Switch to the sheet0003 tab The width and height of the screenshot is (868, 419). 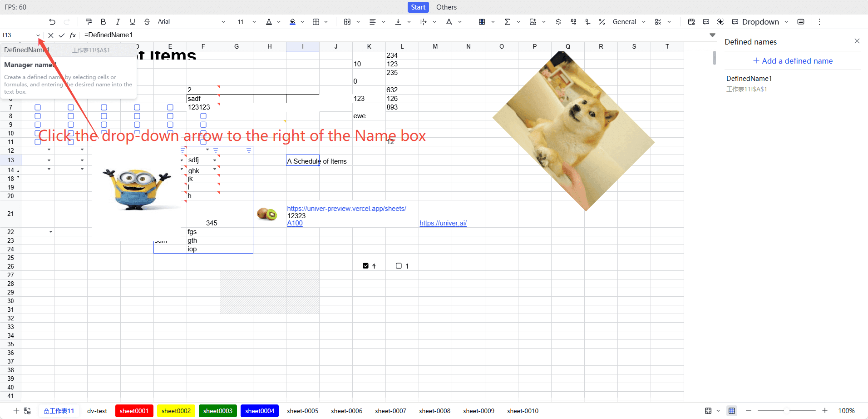218,411
